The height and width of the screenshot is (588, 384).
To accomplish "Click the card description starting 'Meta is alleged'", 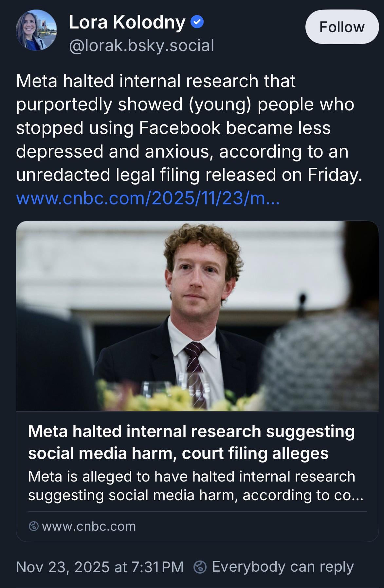I will [x=195, y=486].
